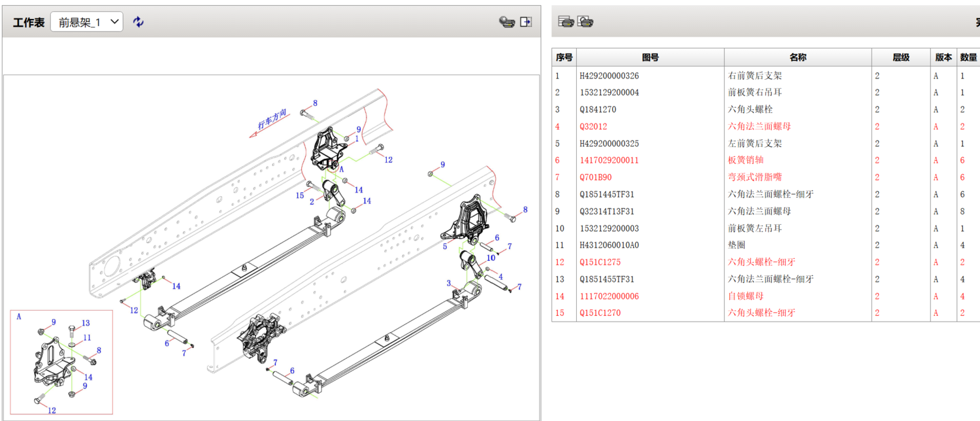Click callout number 15 in the diagram
The image size is (980, 421).
300,195
